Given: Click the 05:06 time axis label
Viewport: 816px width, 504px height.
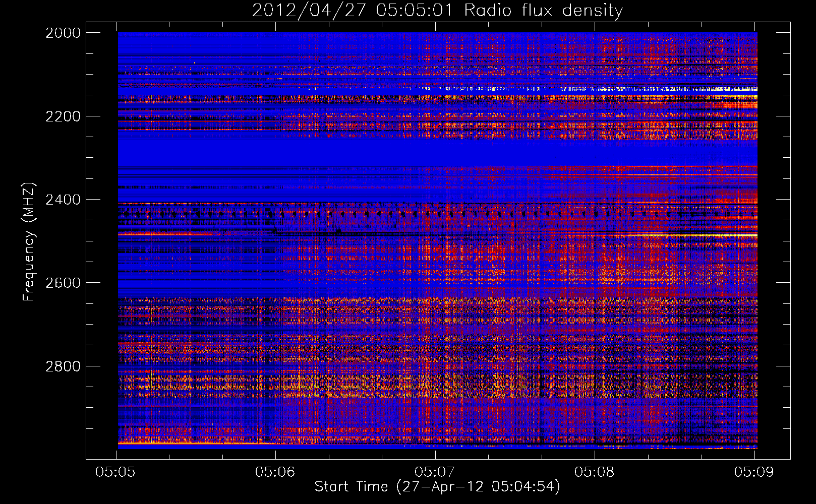Looking at the screenshot, I should (x=275, y=472).
